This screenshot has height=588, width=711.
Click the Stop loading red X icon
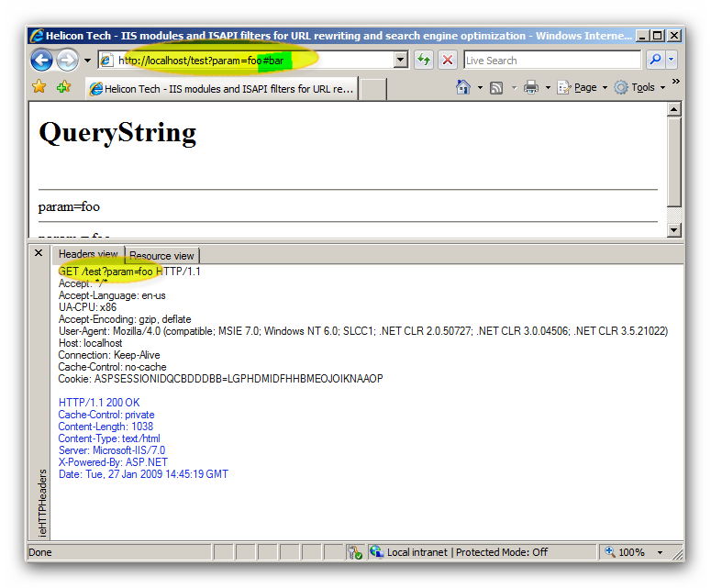tap(447, 61)
